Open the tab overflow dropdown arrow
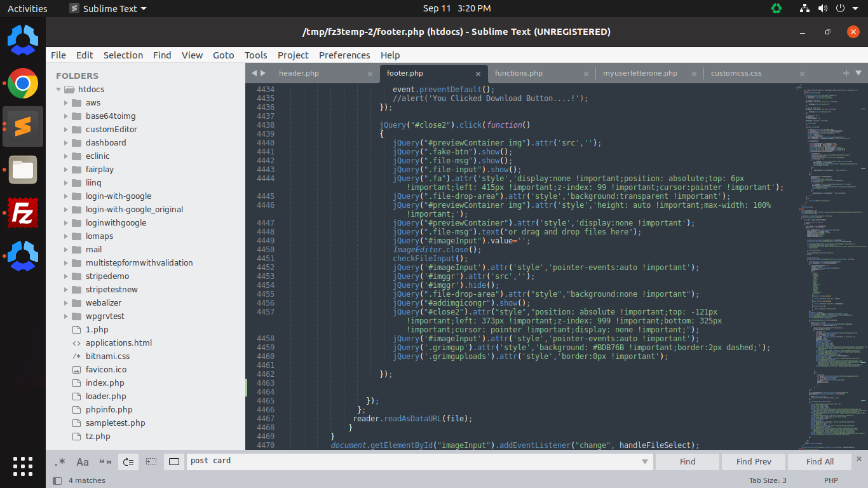Screen dimensions: 868x488 pyautogui.click(x=858, y=73)
